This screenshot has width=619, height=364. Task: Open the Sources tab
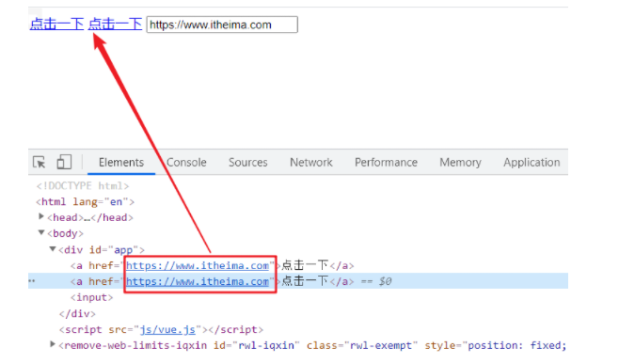pyautogui.click(x=248, y=163)
